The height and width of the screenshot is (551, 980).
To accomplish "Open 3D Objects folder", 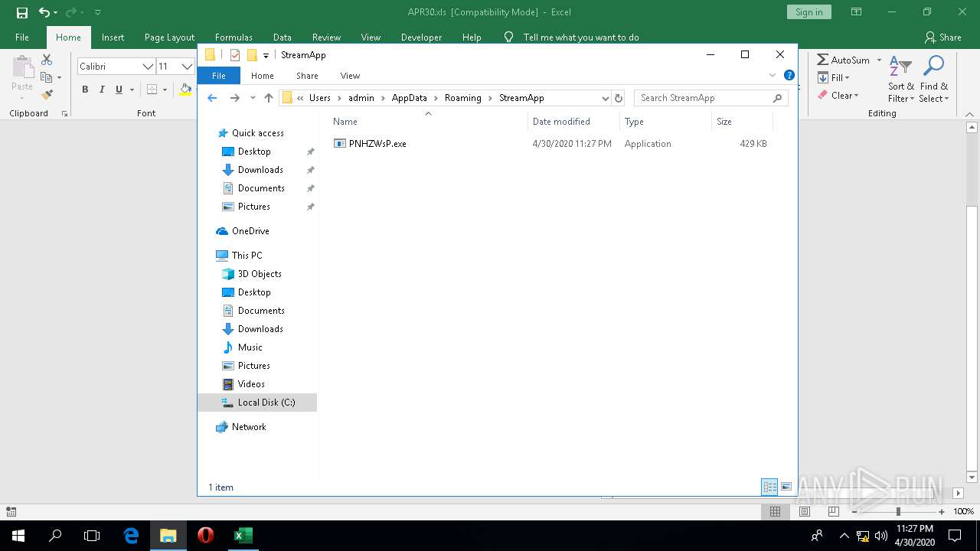I will click(x=259, y=274).
